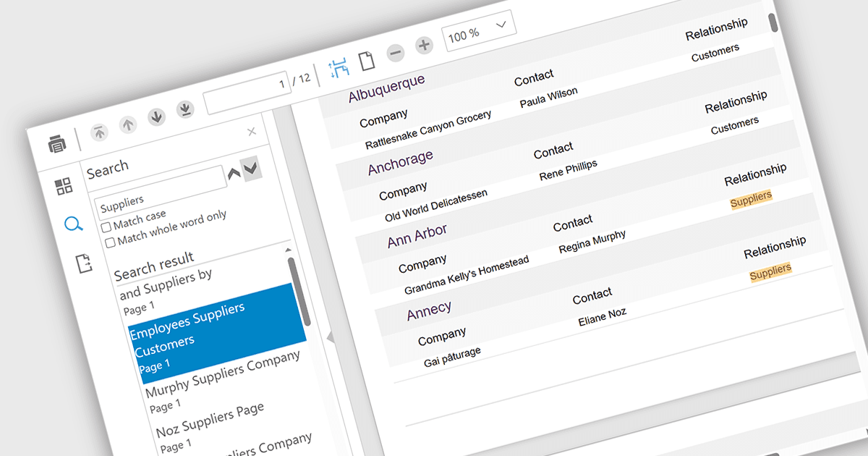Zoom in with the plus button

pyautogui.click(x=424, y=46)
